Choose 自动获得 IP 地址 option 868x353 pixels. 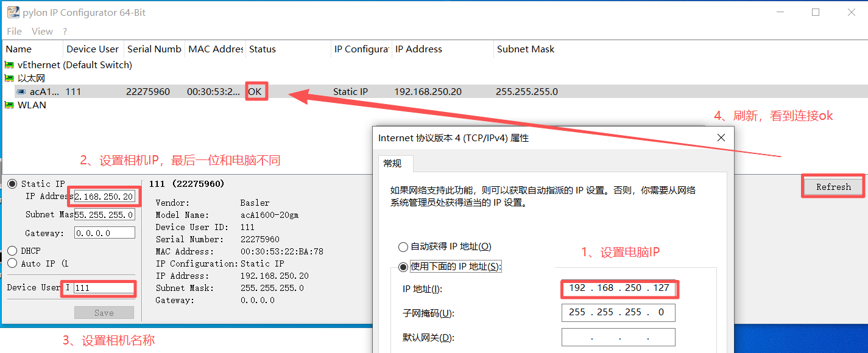point(403,246)
